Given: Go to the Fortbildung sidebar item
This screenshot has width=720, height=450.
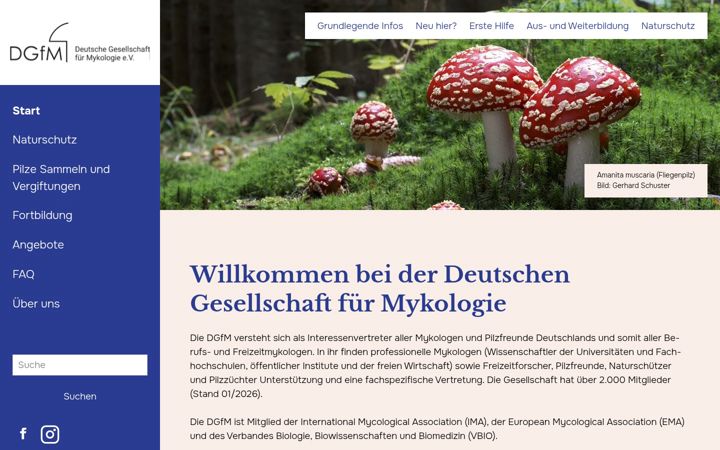Looking at the screenshot, I should [x=42, y=215].
